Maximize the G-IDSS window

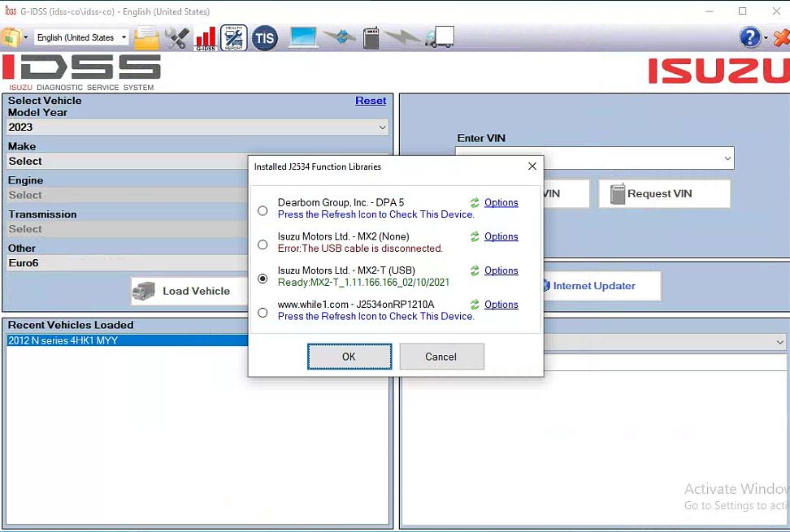tap(742, 11)
